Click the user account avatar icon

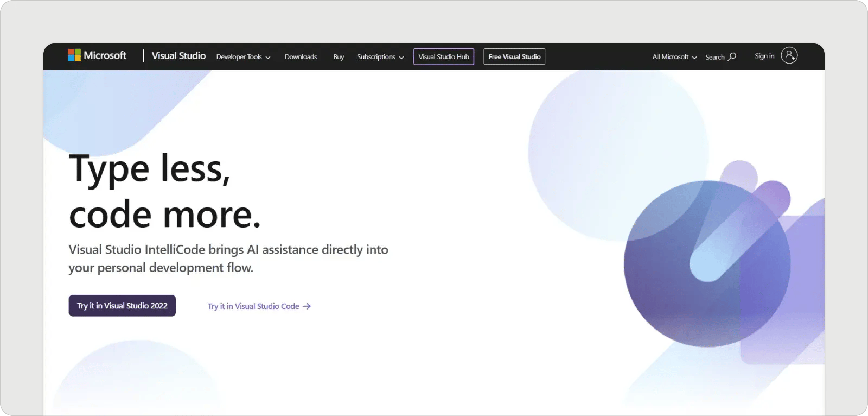pyautogui.click(x=789, y=55)
